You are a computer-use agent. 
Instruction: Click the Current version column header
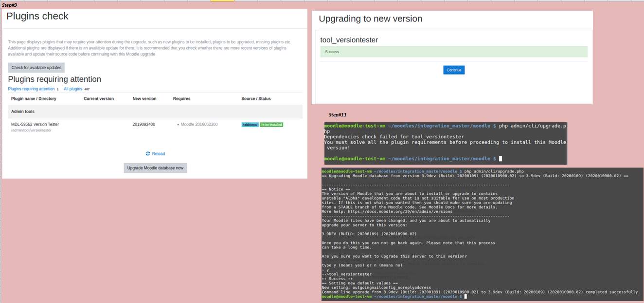99,98
